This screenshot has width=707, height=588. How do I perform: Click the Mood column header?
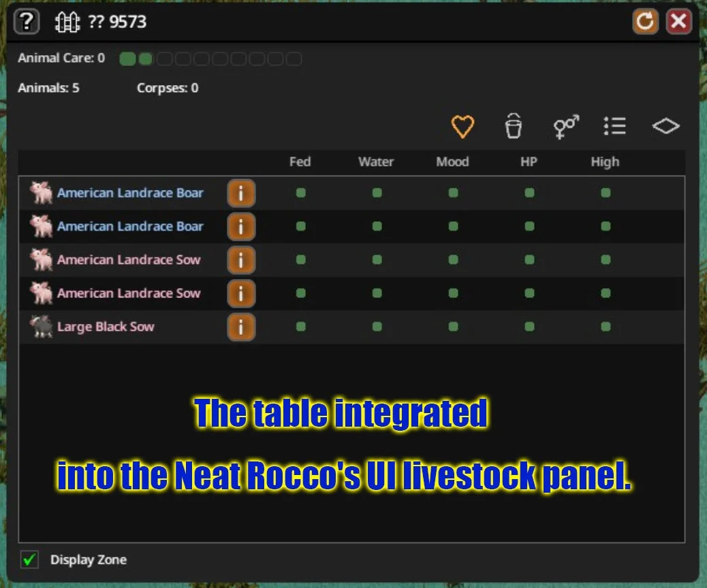coord(452,162)
